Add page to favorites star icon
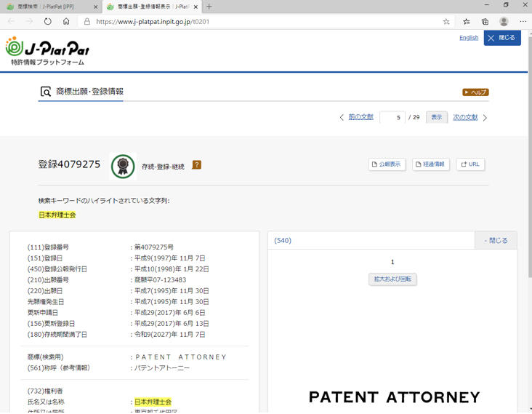The image size is (532, 414). point(446,22)
